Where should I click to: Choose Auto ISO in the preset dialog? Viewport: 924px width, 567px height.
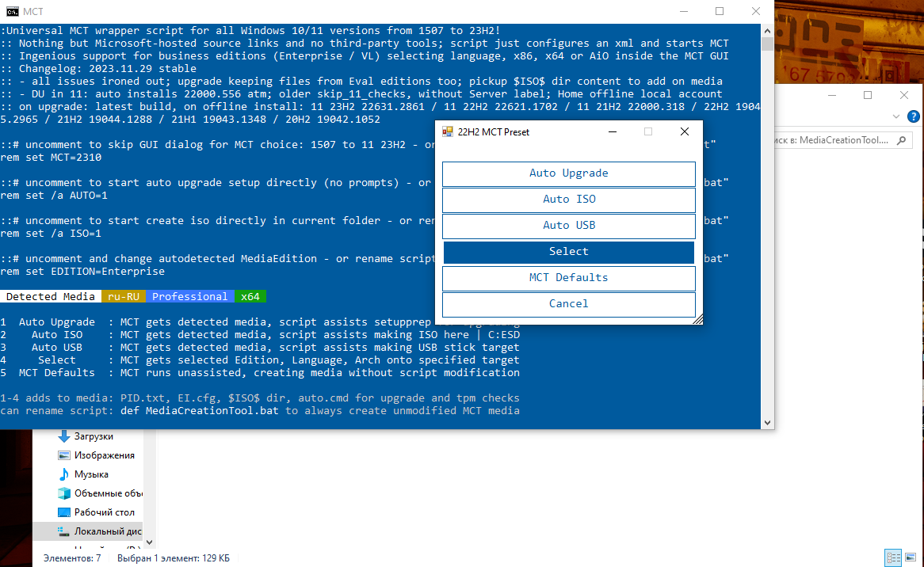568,200
